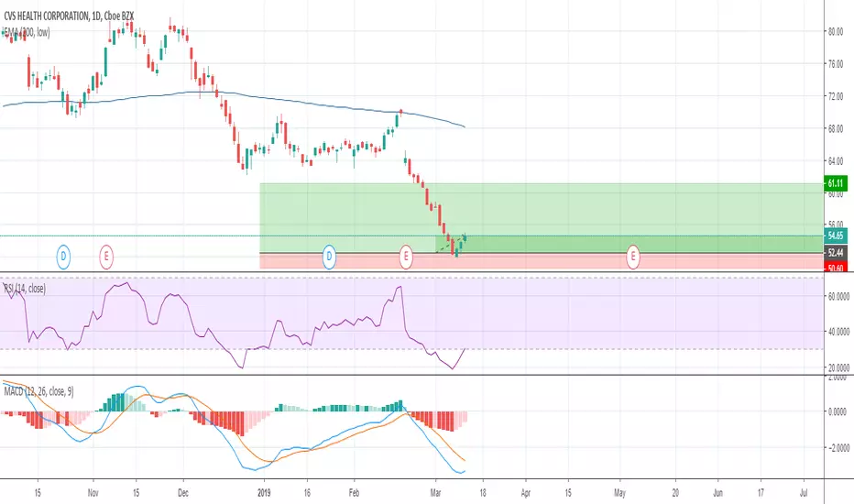
Task: Click the 72.00 price axis value
Action: click(836, 96)
